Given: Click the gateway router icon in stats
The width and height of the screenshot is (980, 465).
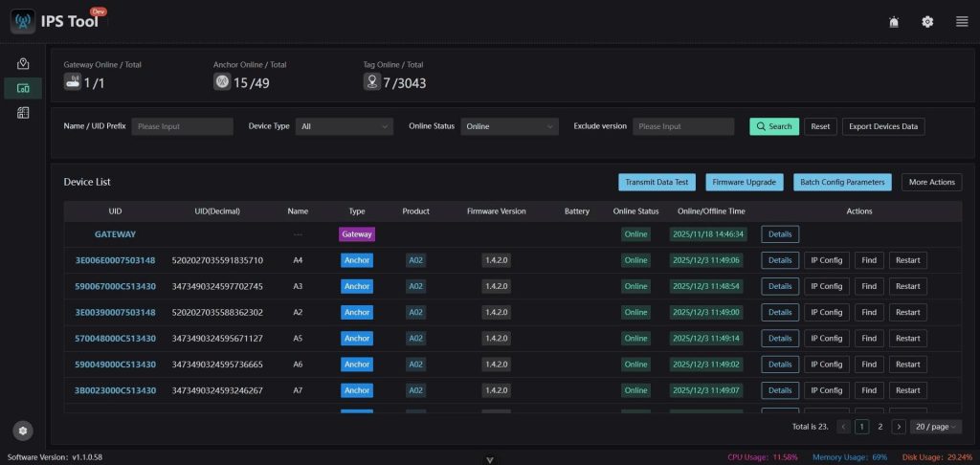Looking at the screenshot, I should 73,81.
